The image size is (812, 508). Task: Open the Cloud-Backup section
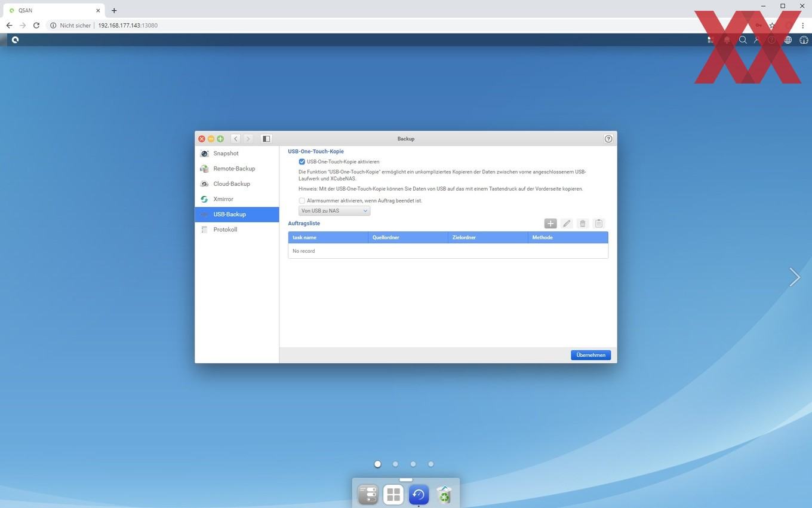point(236,184)
